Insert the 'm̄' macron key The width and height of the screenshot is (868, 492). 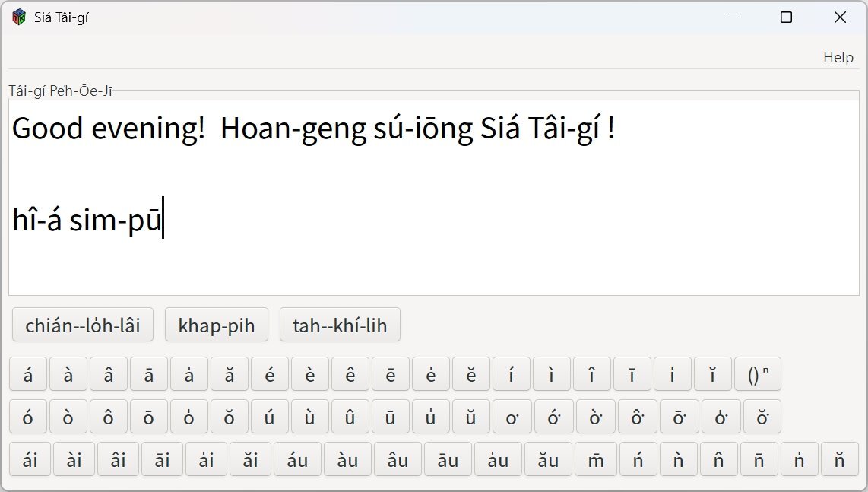(x=596, y=459)
